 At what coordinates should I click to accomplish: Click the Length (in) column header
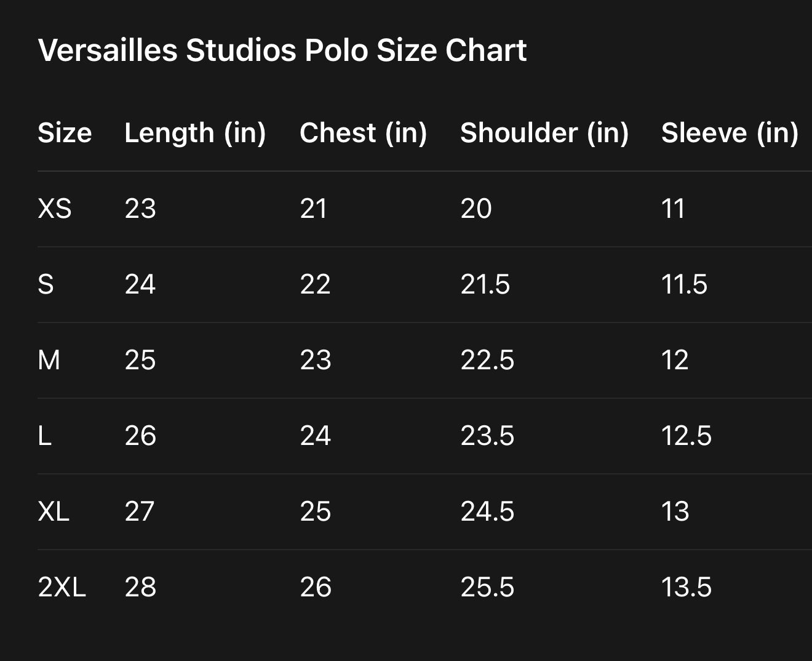tap(195, 133)
